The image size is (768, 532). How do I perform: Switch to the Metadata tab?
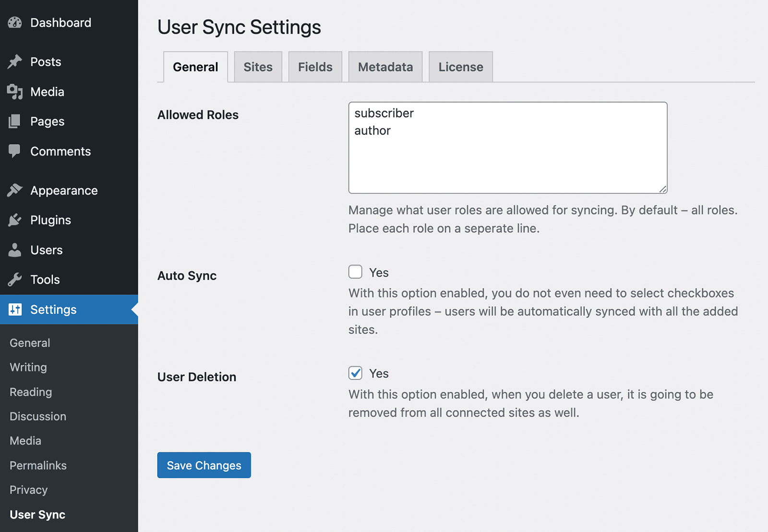[x=385, y=67]
